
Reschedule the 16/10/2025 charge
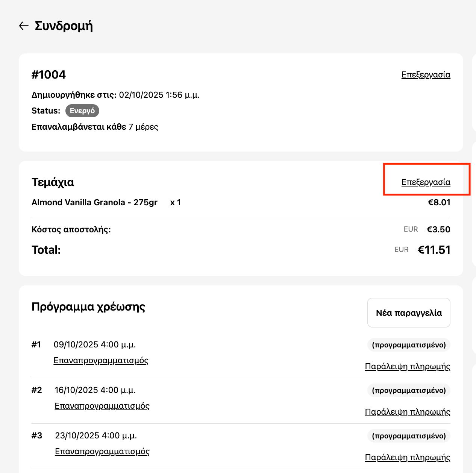(x=102, y=406)
